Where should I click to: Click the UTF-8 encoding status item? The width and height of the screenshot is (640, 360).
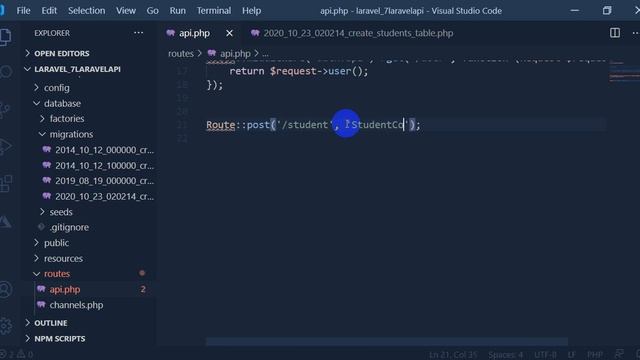[x=545, y=355]
